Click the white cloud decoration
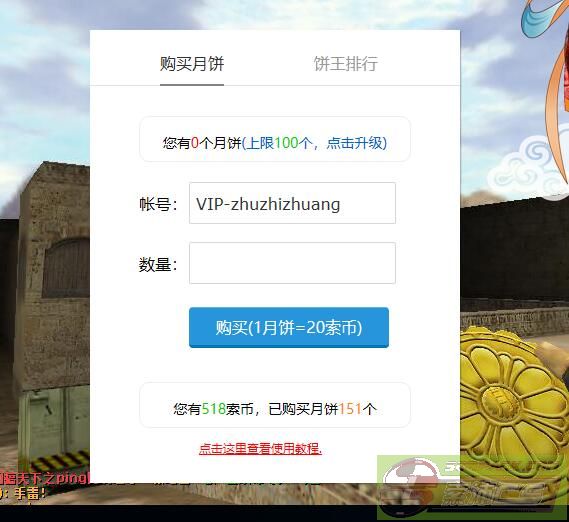Screen dimensions: 569x522 click(528, 167)
